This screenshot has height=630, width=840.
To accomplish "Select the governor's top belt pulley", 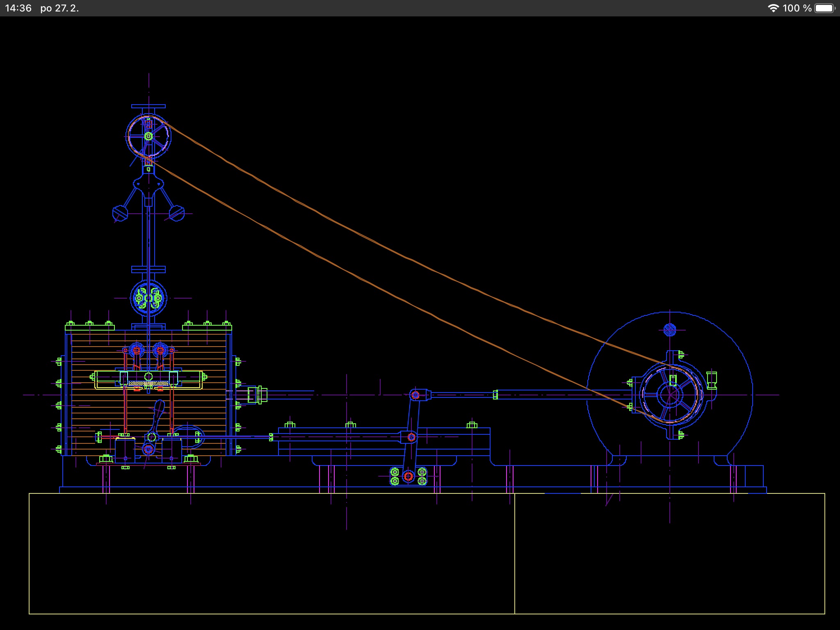I will coord(148,136).
